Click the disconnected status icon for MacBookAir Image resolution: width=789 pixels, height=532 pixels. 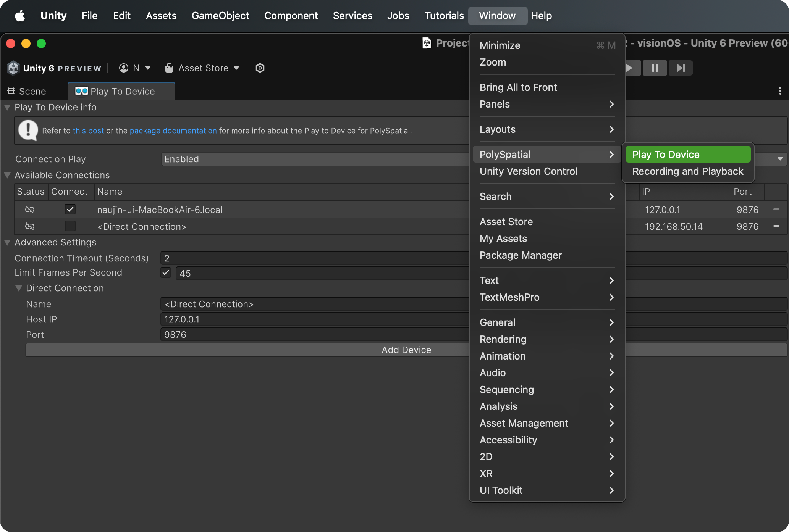tap(30, 210)
